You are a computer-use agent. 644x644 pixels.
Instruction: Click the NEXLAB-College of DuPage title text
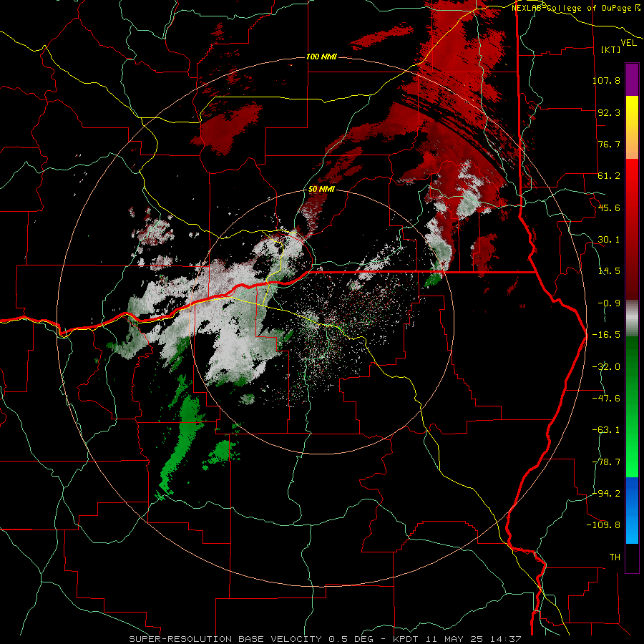click(x=576, y=8)
